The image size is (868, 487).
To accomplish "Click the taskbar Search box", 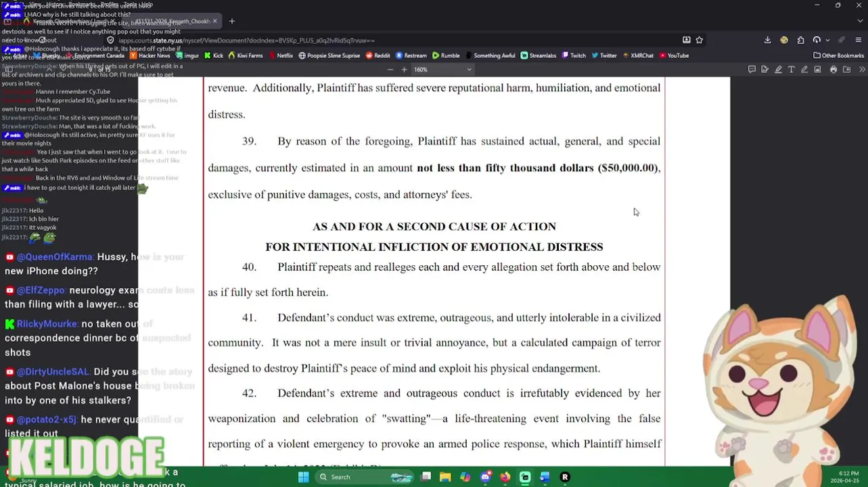I will pos(365,477).
